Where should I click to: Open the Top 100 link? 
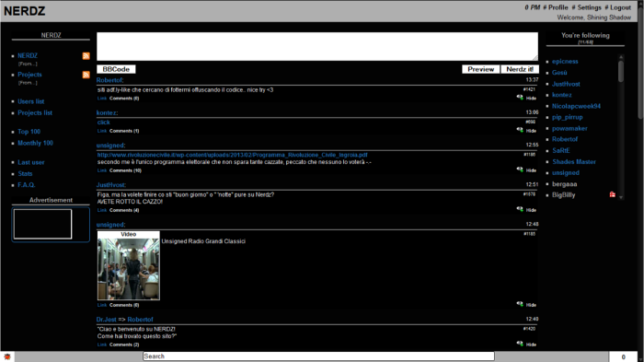(x=29, y=132)
